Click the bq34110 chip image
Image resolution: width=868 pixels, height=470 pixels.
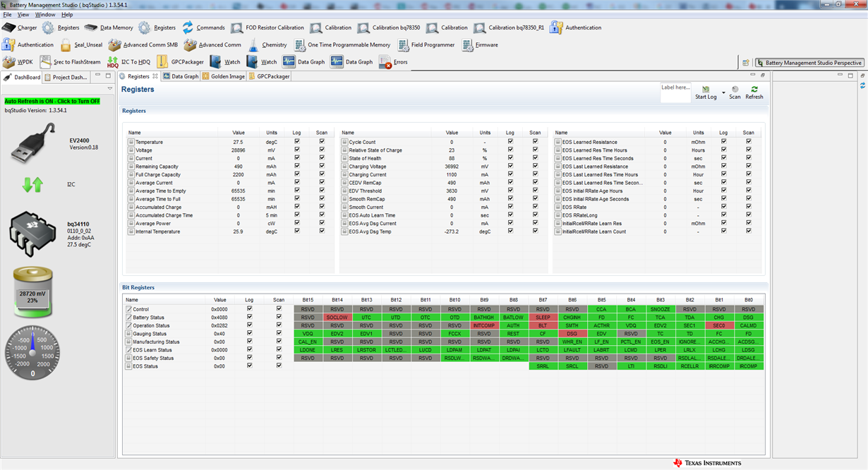click(33, 234)
